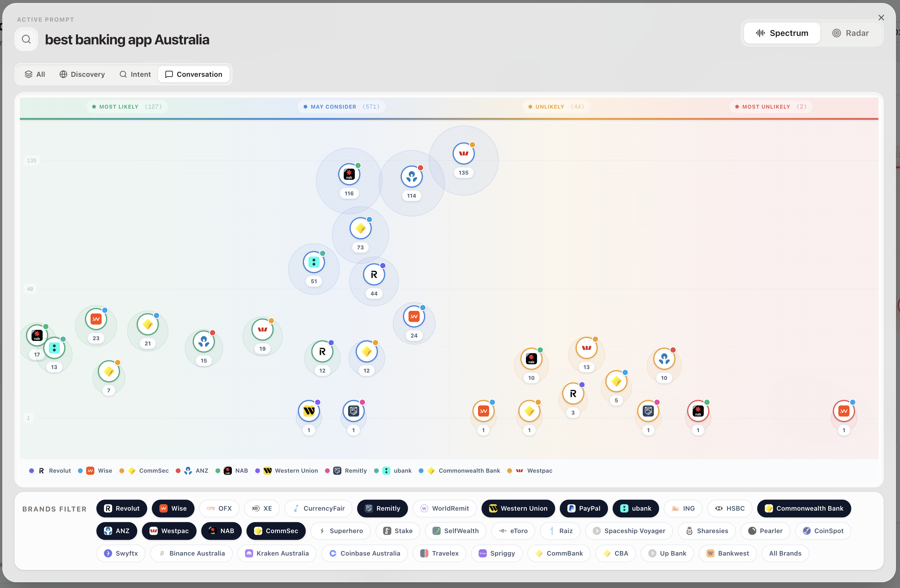Toggle the Commonwealth Bank brand filter
The image size is (900, 588).
point(804,509)
